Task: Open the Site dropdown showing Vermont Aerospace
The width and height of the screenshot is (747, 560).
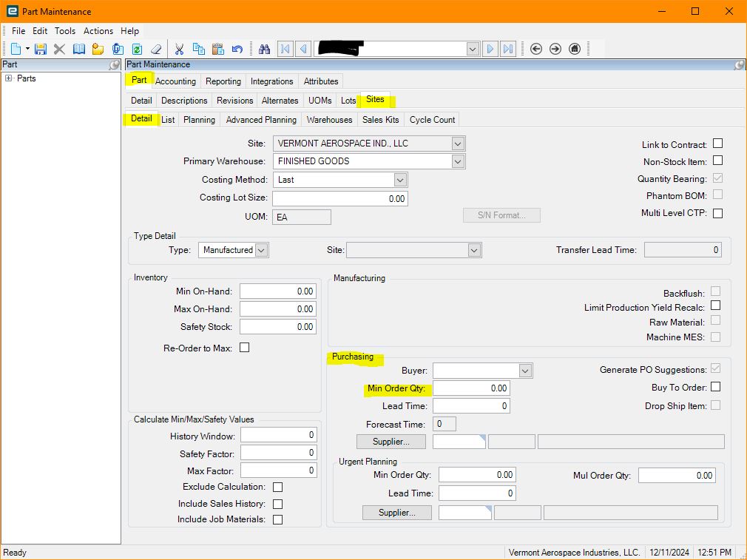Action: coord(457,144)
